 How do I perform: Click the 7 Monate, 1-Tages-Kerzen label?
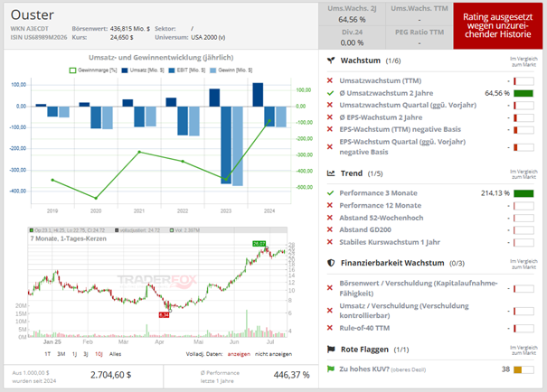69,238
